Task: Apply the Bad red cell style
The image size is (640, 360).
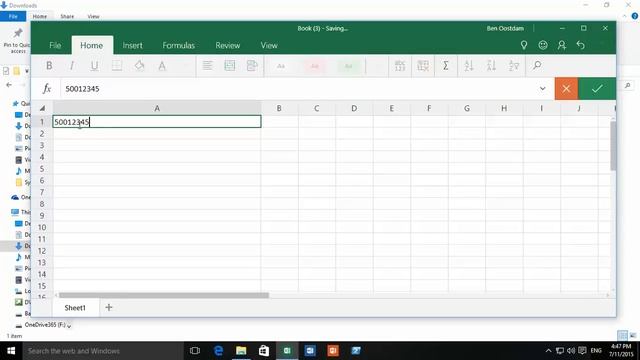Action: [x=315, y=66]
